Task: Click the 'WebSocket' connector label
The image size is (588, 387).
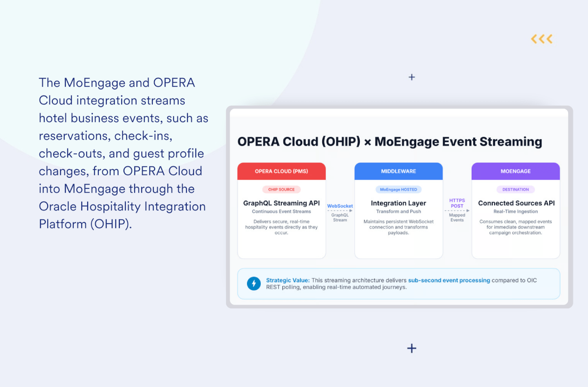Action: (x=340, y=206)
